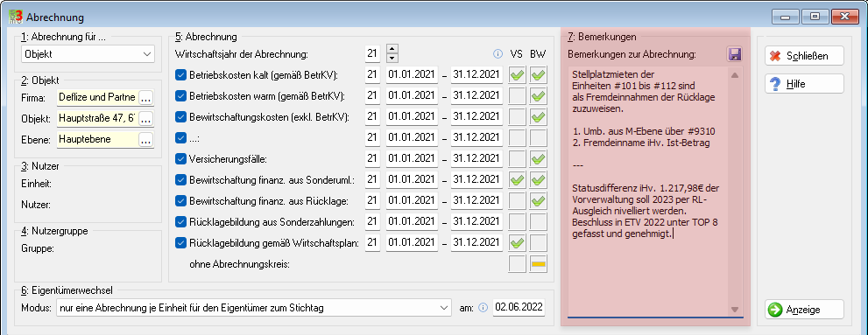
Task: Toggle BW checkmark for Bewirtschaftungskosten (exkl. BetrKV)
Action: (x=538, y=117)
